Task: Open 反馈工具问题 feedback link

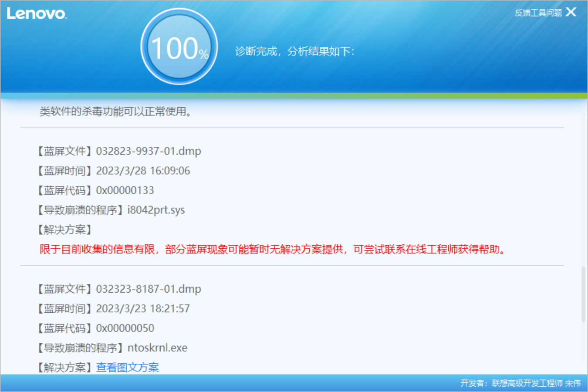Action: coord(538,13)
